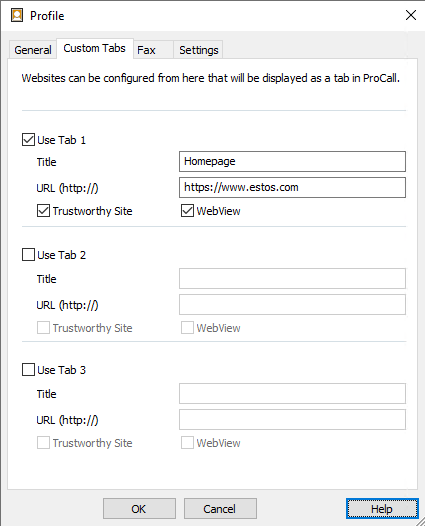Image resolution: width=425 pixels, height=526 pixels.
Task: Click the https://www.estos.com URL field
Action: point(292,188)
